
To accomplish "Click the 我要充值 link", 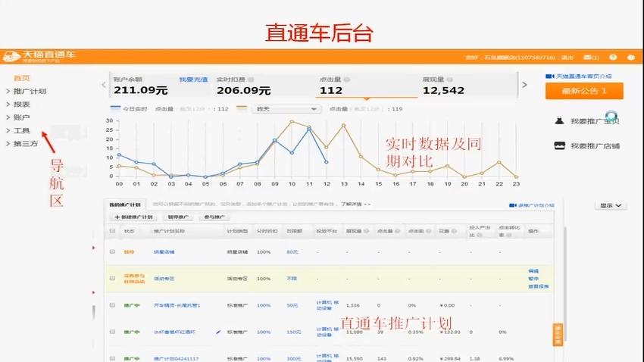I will [x=193, y=80].
